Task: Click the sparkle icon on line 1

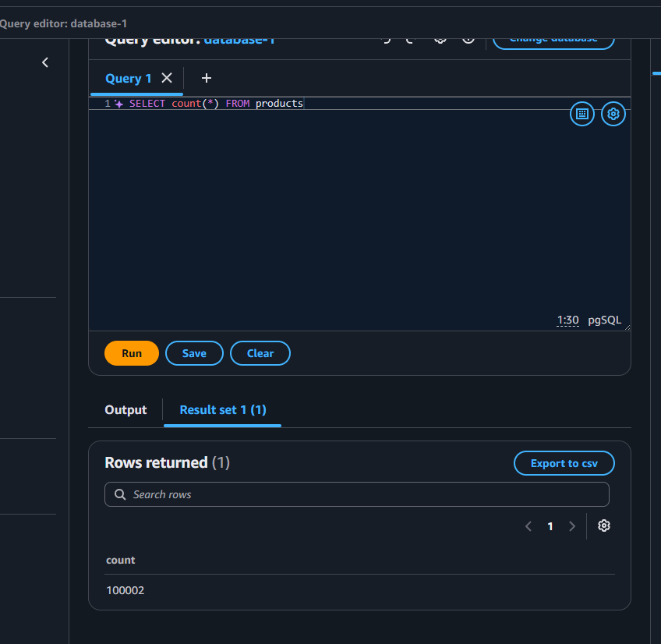Action: click(x=119, y=104)
